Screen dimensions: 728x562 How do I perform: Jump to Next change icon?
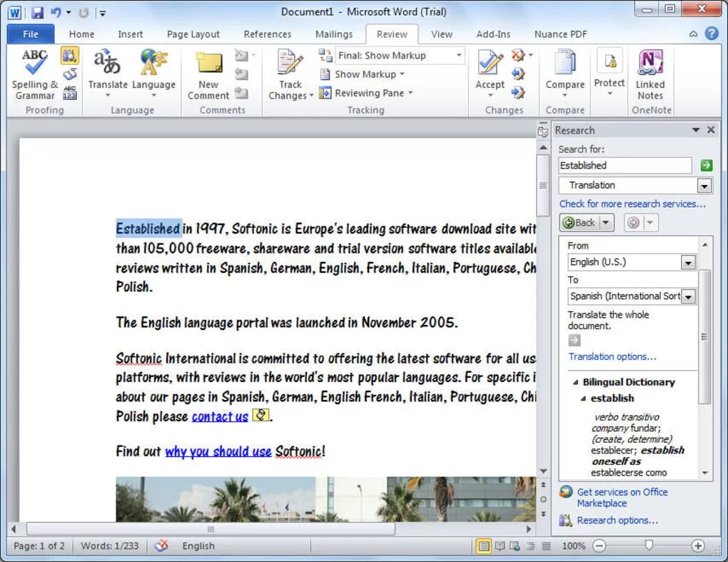[518, 93]
